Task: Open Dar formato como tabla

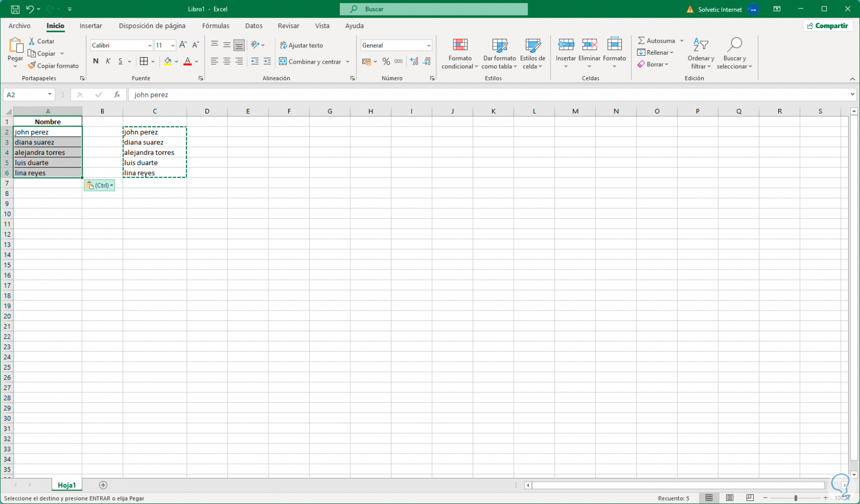Action: (499, 54)
